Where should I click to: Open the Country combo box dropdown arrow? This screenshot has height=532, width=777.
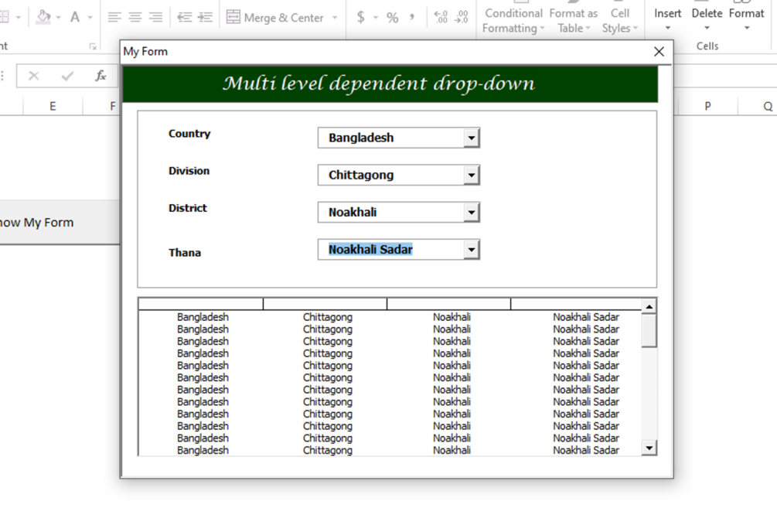tap(472, 138)
